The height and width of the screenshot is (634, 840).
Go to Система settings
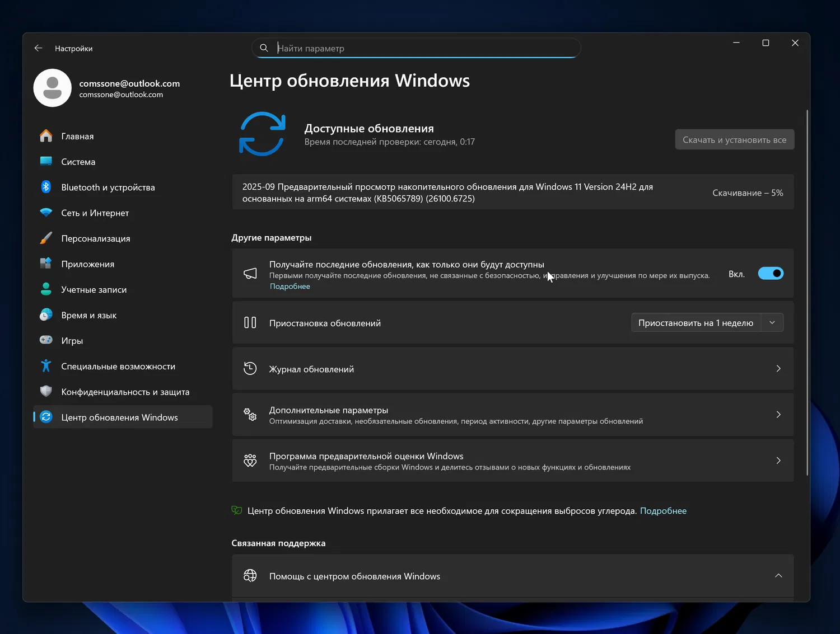pyautogui.click(x=123, y=162)
